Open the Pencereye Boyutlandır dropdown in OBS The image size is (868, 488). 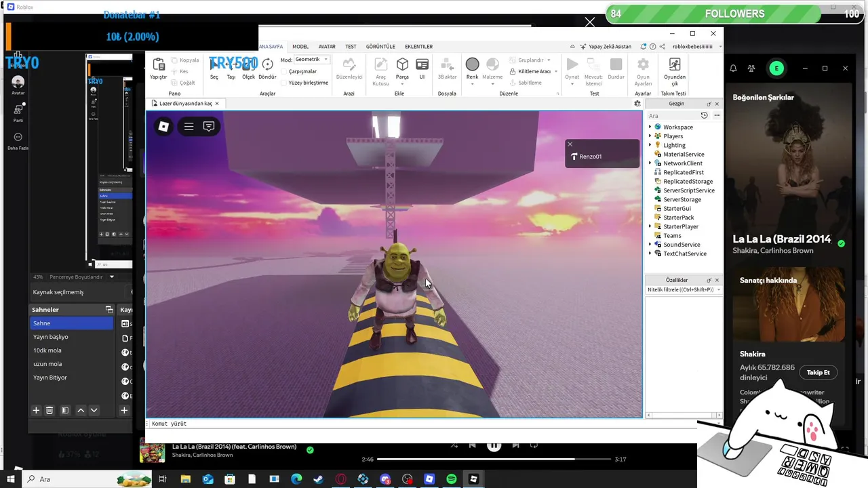click(x=112, y=277)
